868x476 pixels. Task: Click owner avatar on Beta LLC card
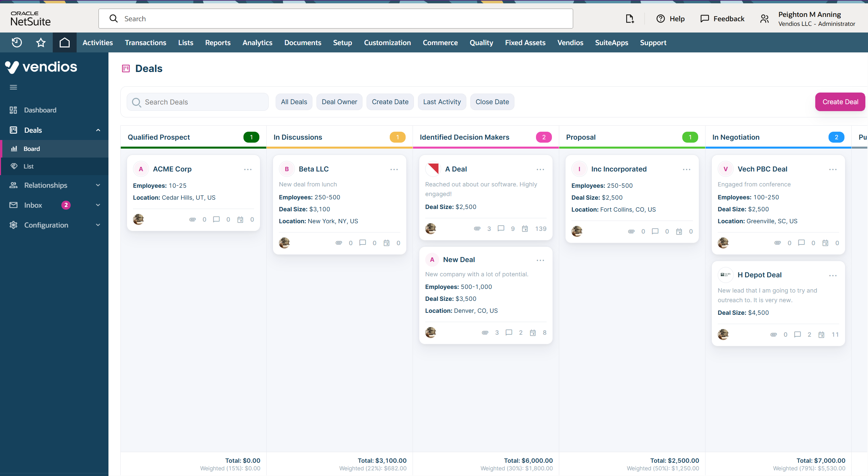tap(284, 243)
